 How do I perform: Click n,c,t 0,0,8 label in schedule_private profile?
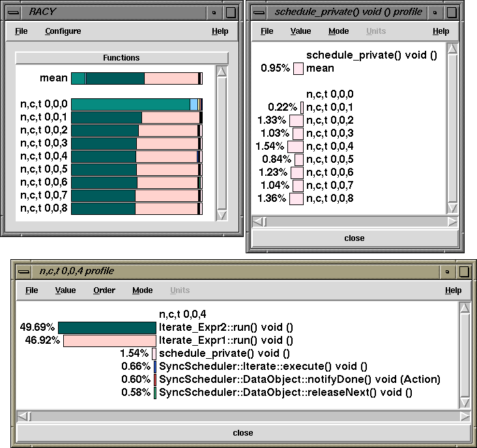coord(330,199)
